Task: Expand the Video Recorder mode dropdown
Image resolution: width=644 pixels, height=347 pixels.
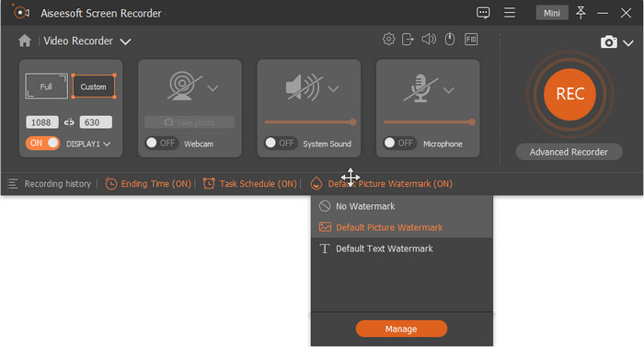Action: pos(125,41)
